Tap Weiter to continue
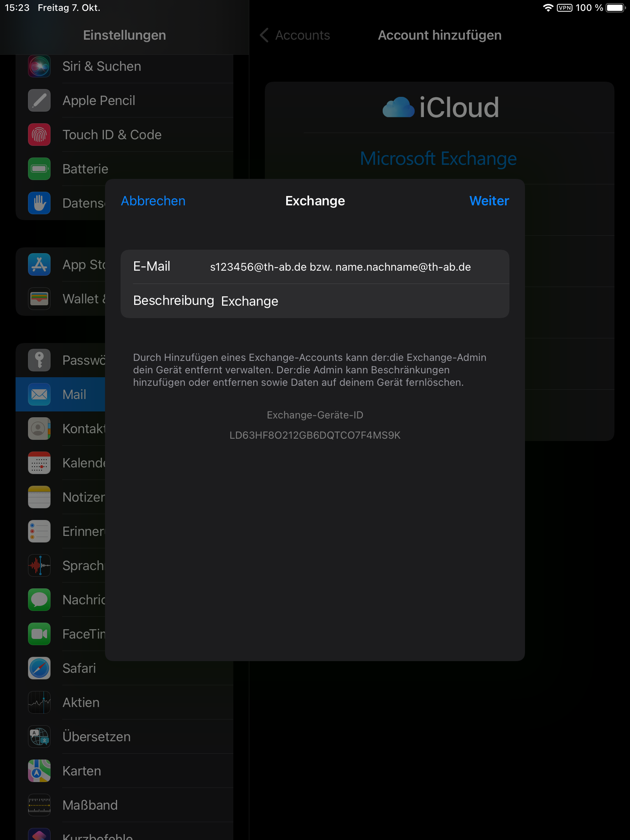The image size is (630, 840). [x=489, y=201]
